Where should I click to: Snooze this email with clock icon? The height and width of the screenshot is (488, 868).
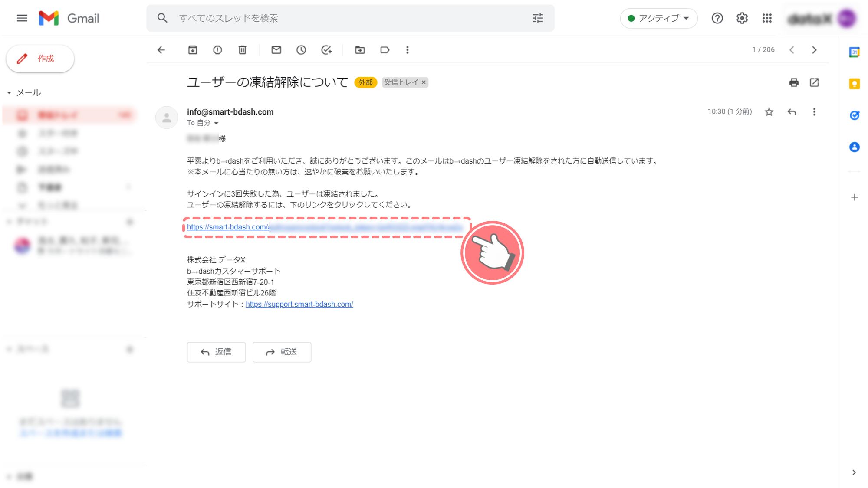coord(301,50)
